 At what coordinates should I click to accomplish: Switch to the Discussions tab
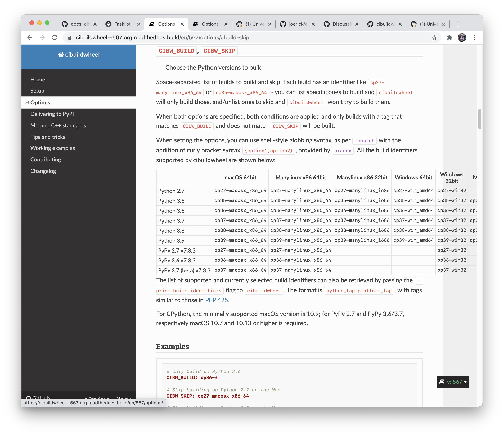[x=340, y=24]
